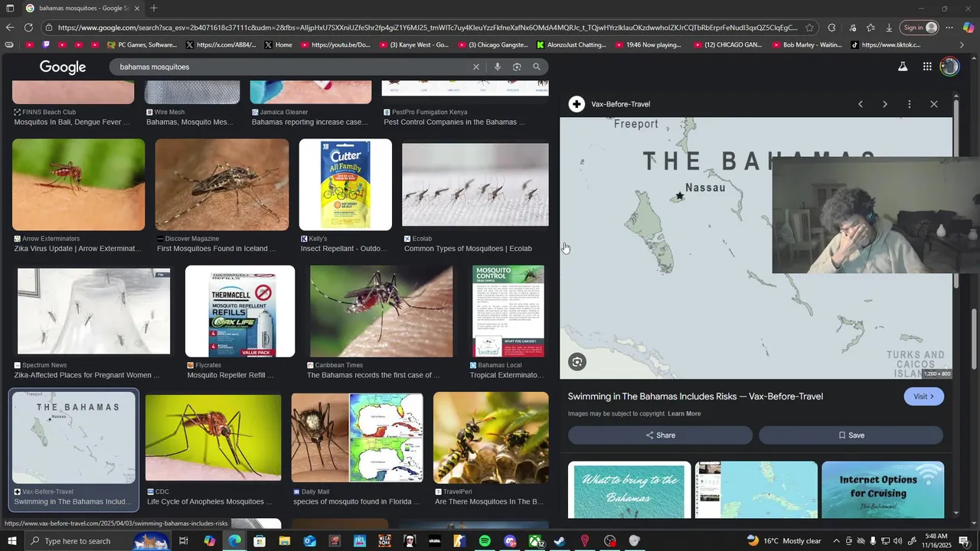This screenshot has width=980, height=551.
Task: Show hidden system tray icons chevron
Action: pos(836,541)
